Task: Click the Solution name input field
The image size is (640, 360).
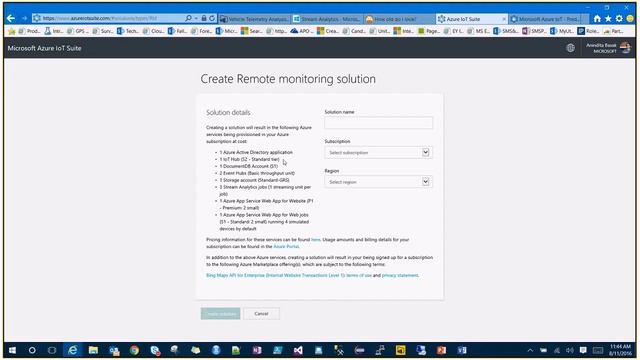Action: pyautogui.click(x=378, y=122)
